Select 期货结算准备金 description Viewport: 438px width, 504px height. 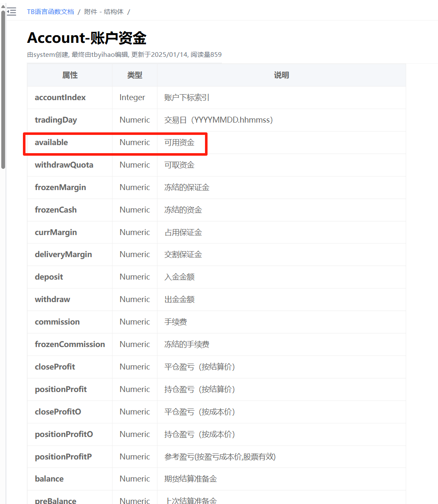(191, 479)
